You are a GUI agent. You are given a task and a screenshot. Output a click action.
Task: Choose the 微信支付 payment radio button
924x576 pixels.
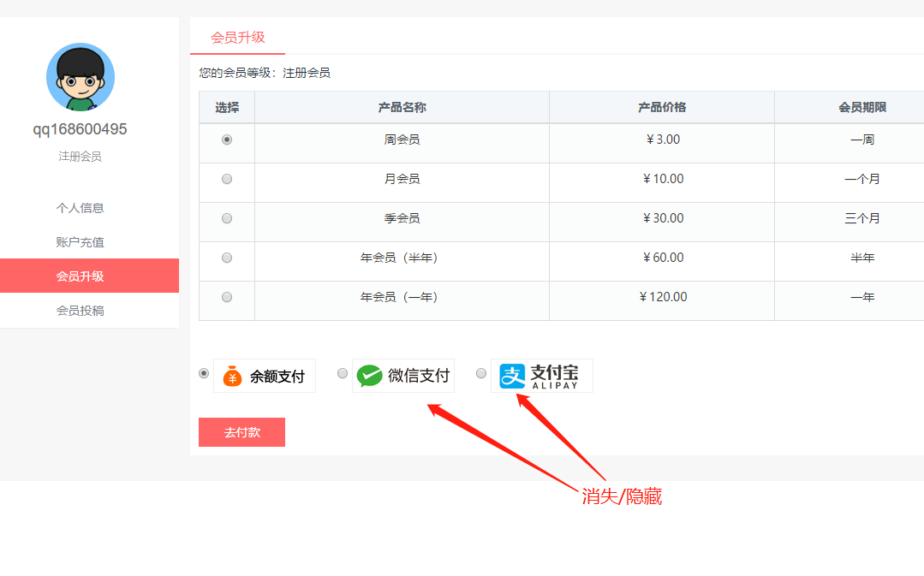(x=343, y=373)
